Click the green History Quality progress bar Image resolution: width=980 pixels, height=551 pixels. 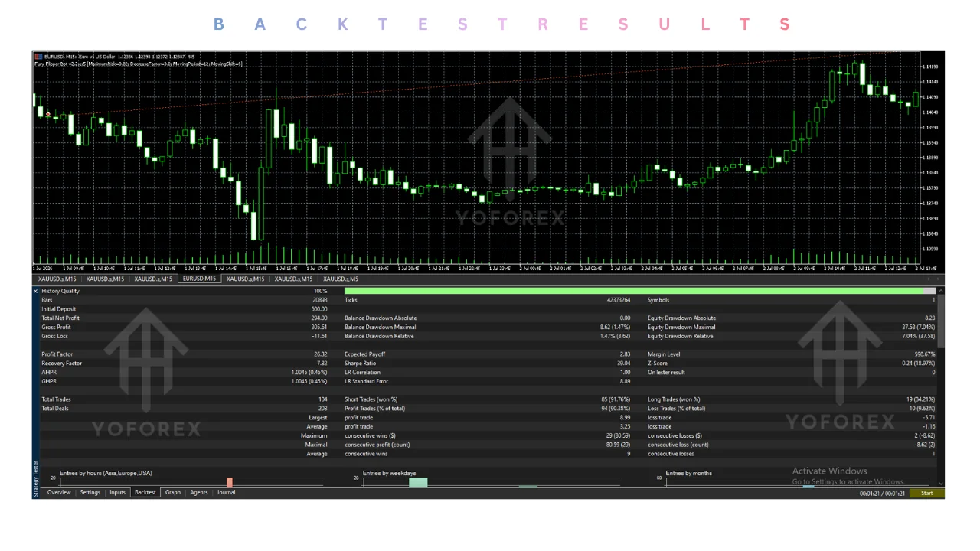pyautogui.click(x=634, y=291)
